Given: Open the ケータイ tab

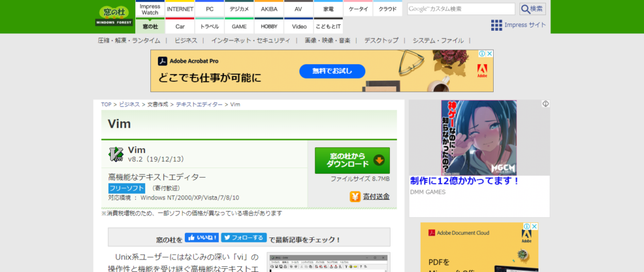Looking at the screenshot, I should point(358,9).
